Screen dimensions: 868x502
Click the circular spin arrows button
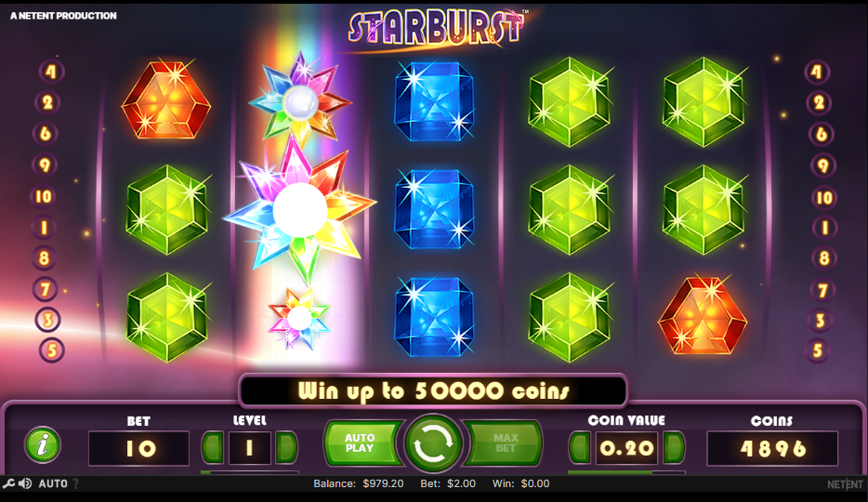click(433, 444)
